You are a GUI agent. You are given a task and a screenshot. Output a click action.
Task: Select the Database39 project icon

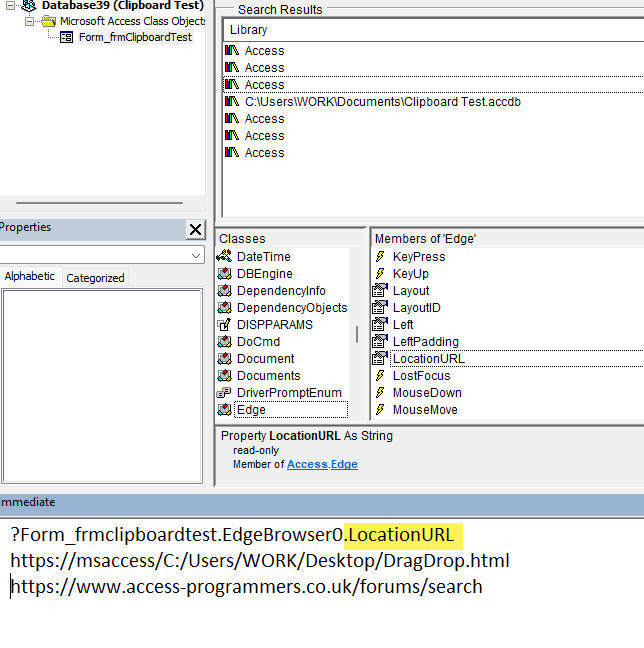pos(28,5)
